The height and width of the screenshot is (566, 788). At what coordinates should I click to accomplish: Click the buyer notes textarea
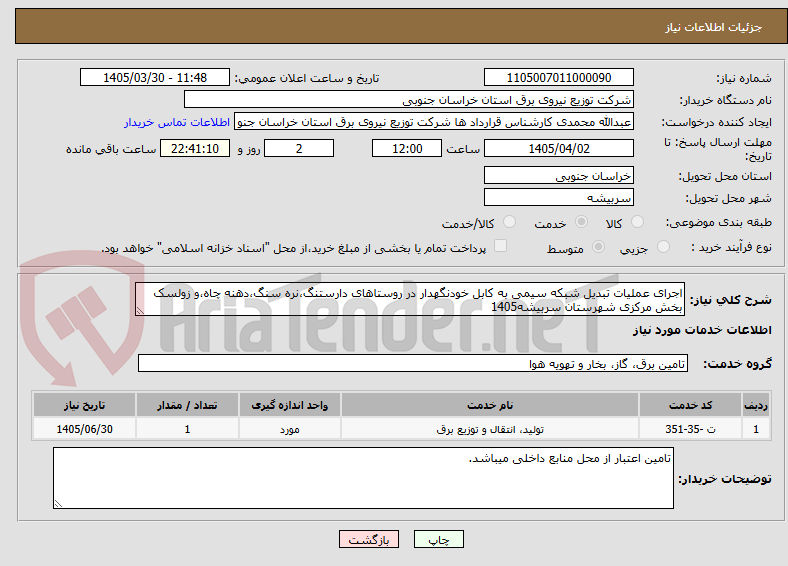[363, 478]
